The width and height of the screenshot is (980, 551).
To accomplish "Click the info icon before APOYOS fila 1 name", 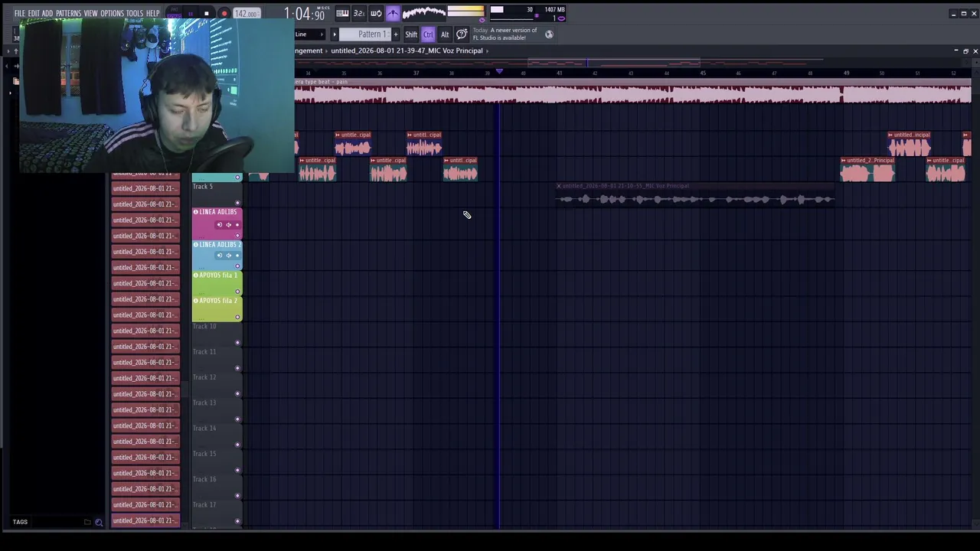I will (196, 275).
